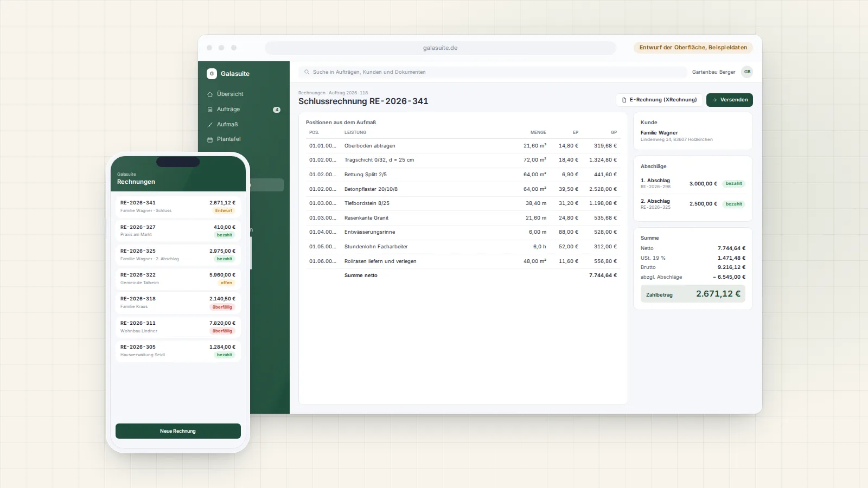Click the Familie Wagner customer name

659,133
